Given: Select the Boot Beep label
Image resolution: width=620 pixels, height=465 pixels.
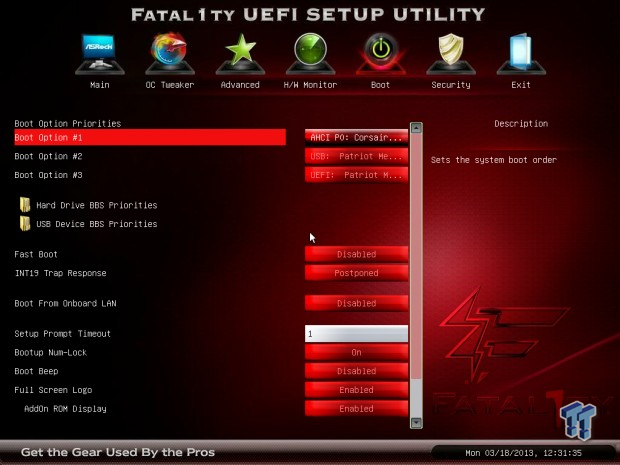Looking at the screenshot, I should (x=36, y=371).
